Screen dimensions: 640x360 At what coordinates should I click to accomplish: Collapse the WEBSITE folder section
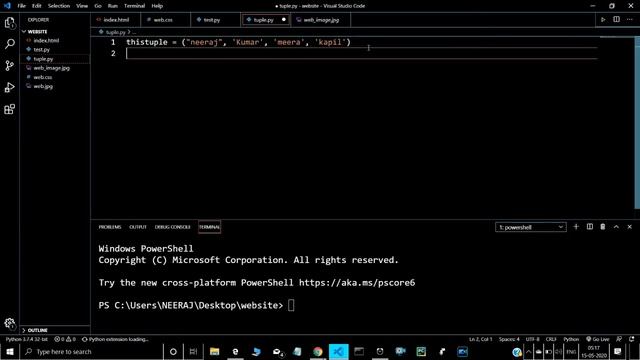point(37,31)
